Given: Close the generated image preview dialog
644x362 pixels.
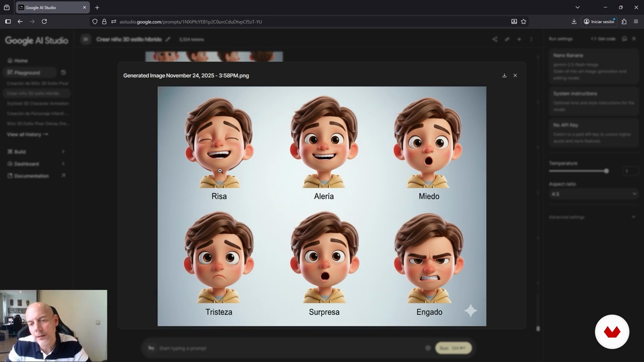Looking at the screenshot, I should click(515, 75).
